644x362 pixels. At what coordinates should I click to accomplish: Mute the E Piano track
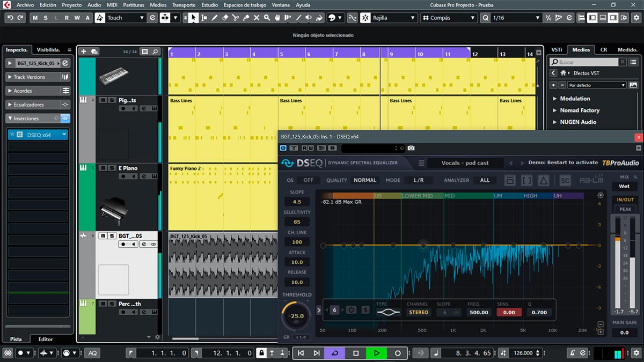(x=103, y=168)
